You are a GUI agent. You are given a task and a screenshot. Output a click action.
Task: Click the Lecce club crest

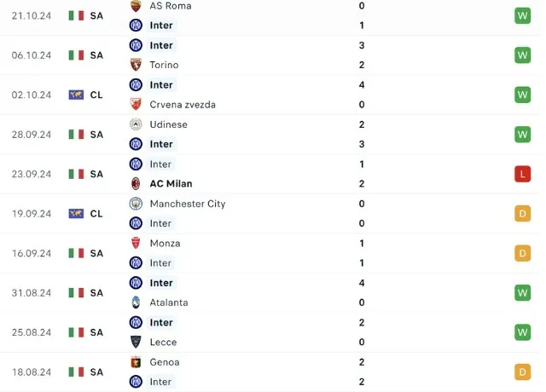coord(135,342)
